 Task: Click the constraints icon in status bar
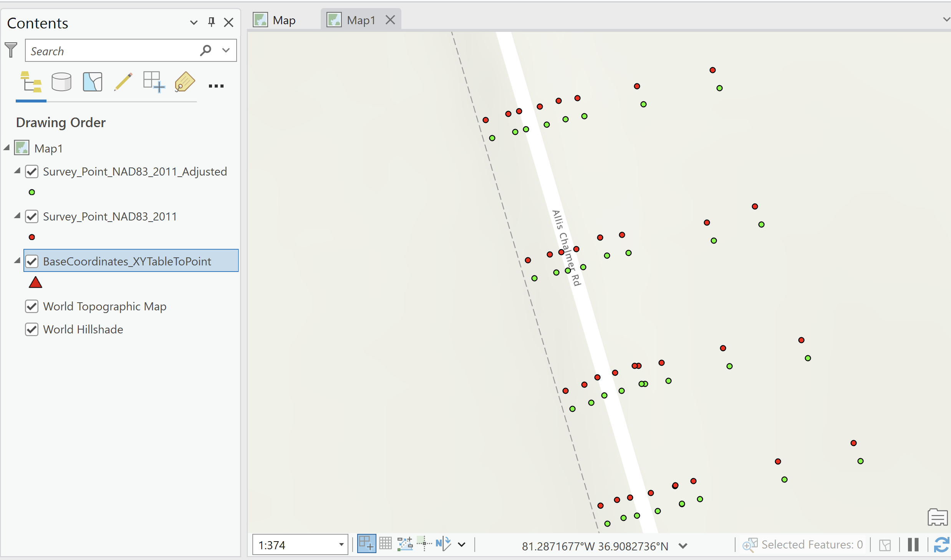click(x=405, y=544)
